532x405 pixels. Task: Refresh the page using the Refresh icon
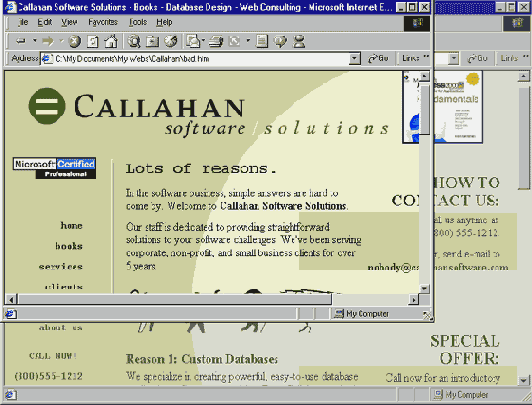coord(93,41)
